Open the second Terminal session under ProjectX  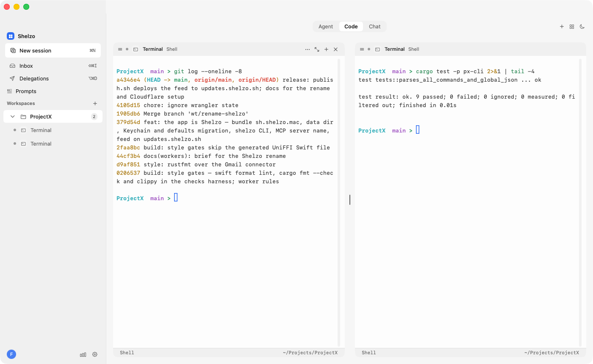click(53, 143)
